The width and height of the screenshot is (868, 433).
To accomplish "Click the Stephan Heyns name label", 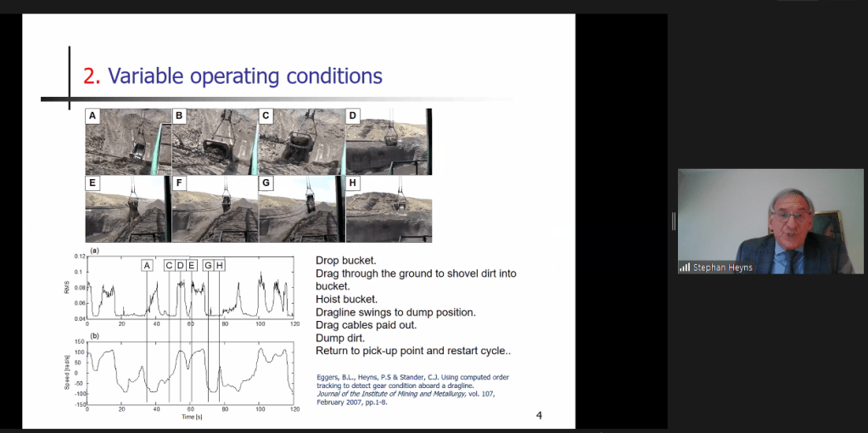I will pyautogui.click(x=723, y=267).
